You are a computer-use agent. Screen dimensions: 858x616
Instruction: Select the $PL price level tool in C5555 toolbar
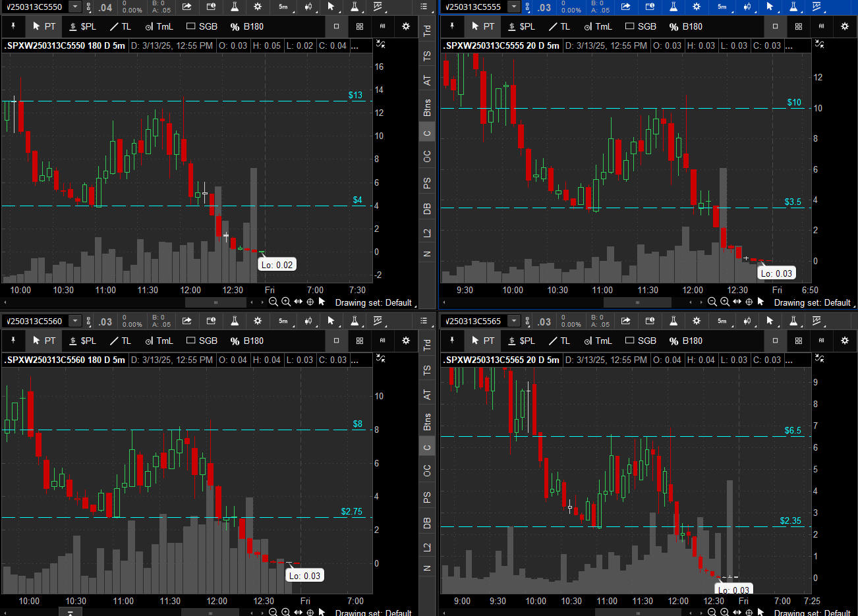[521, 26]
